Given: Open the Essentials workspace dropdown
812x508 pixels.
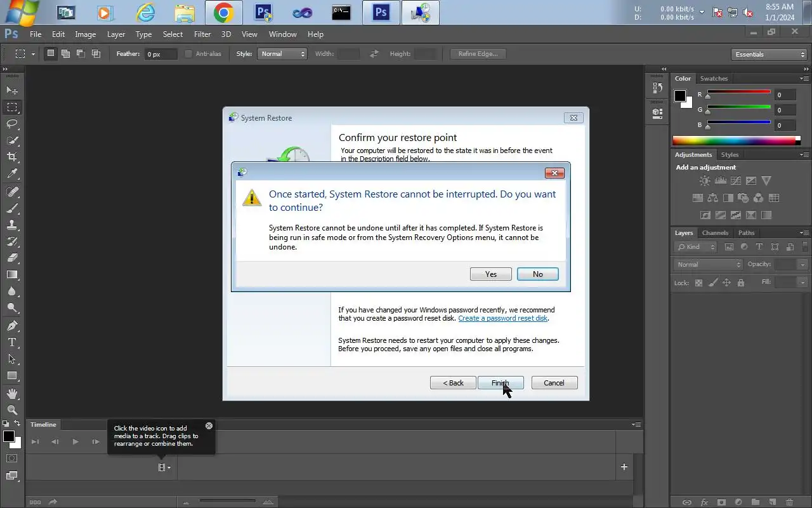Looking at the screenshot, I should (x=769, y=55).
